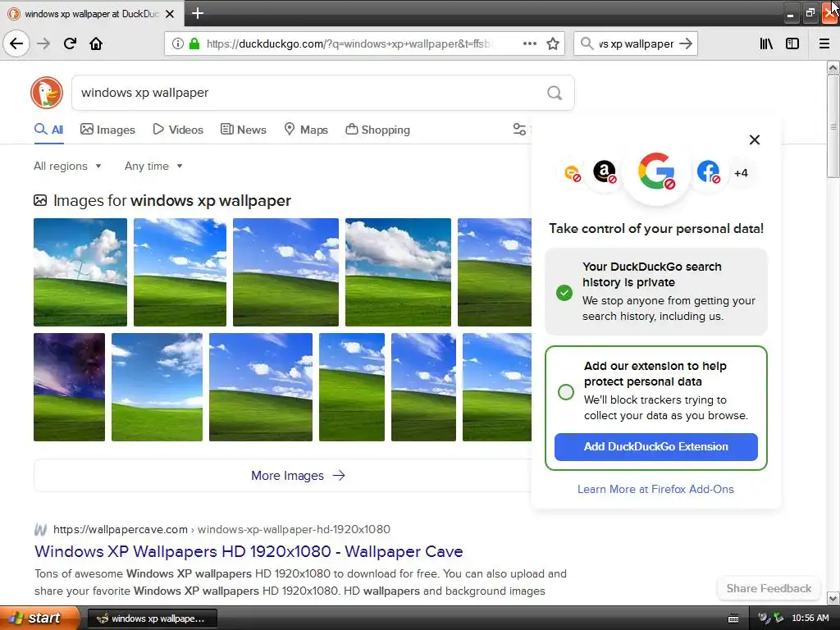Click magnifier icon in browser search box

click(x=587, y=43)
